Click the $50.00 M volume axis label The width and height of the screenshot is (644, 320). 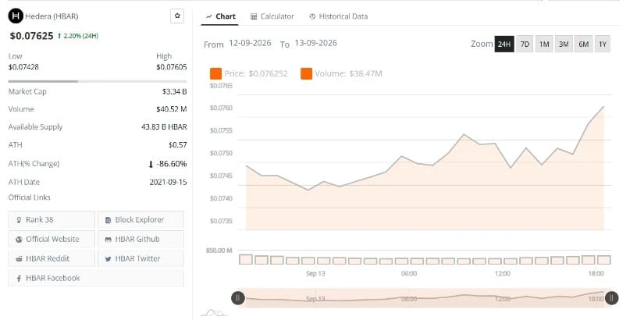[x=219, y=251]
